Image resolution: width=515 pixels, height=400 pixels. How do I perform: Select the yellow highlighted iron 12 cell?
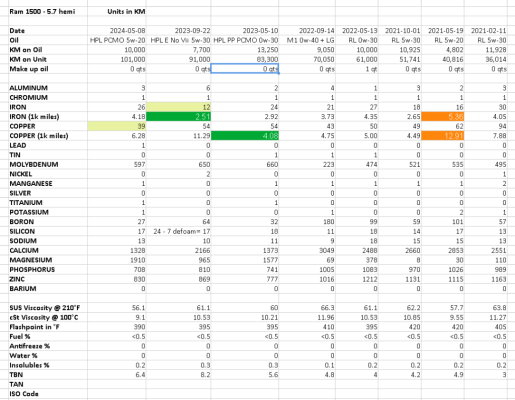[178, 107]
